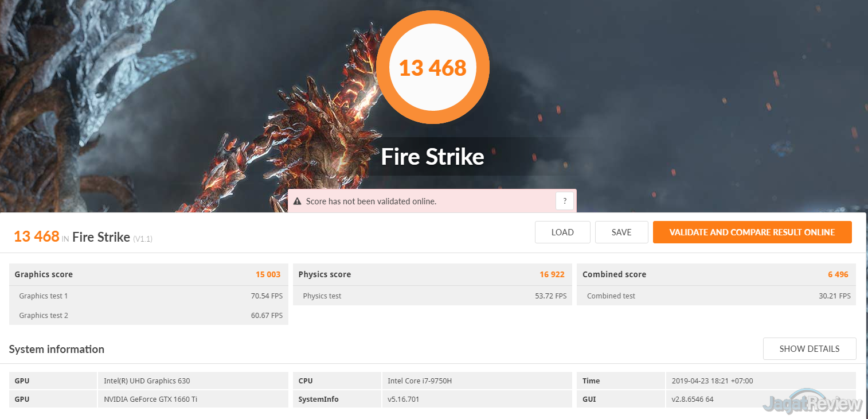Expand system info with Show Details
868x419 pixels.
click(809, 349)
